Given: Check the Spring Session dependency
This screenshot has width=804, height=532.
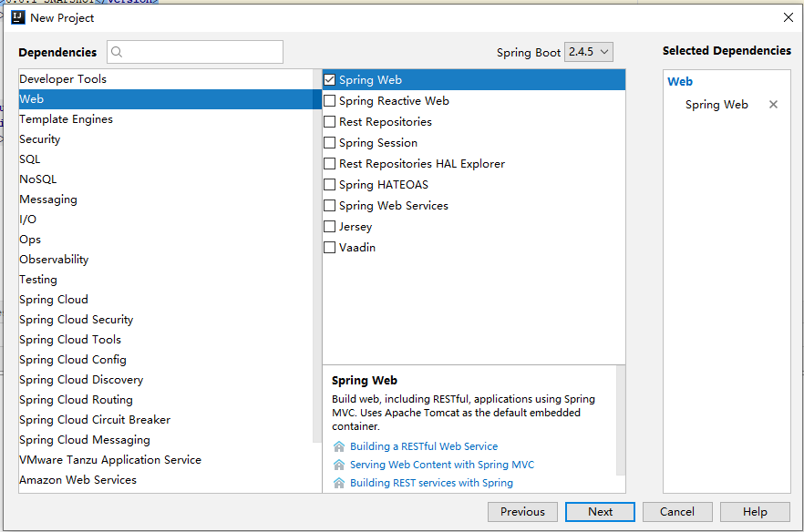Looking at the screenshot, I should 330,142.
